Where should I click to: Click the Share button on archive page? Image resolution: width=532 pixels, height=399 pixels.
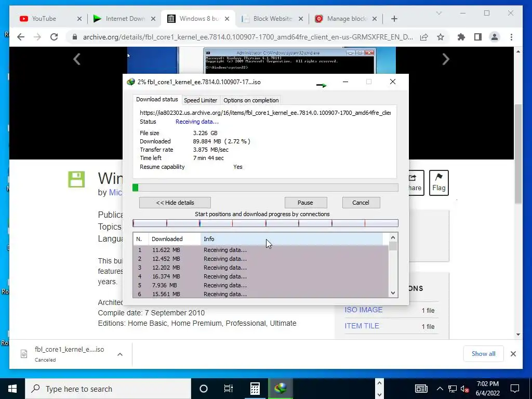[416, 182]
